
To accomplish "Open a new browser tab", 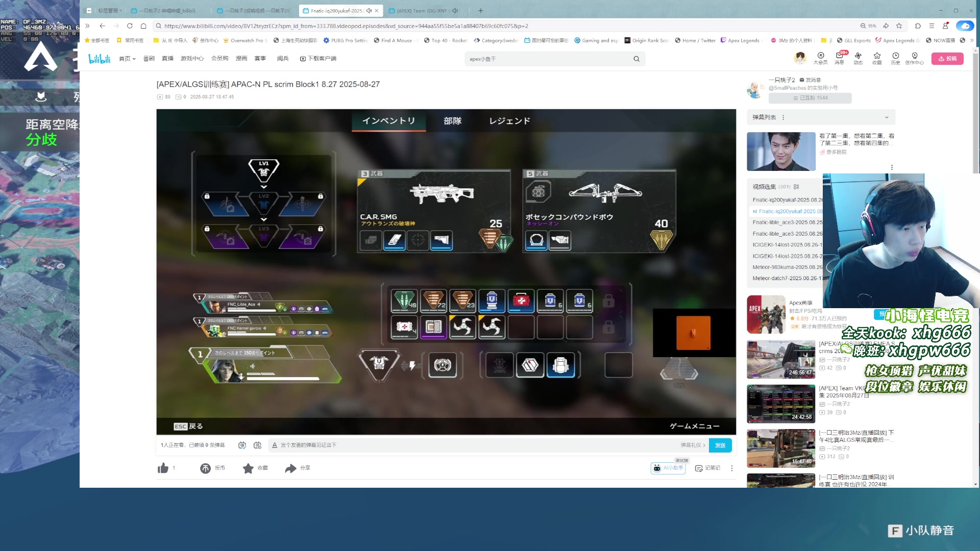I will point(480,10).
